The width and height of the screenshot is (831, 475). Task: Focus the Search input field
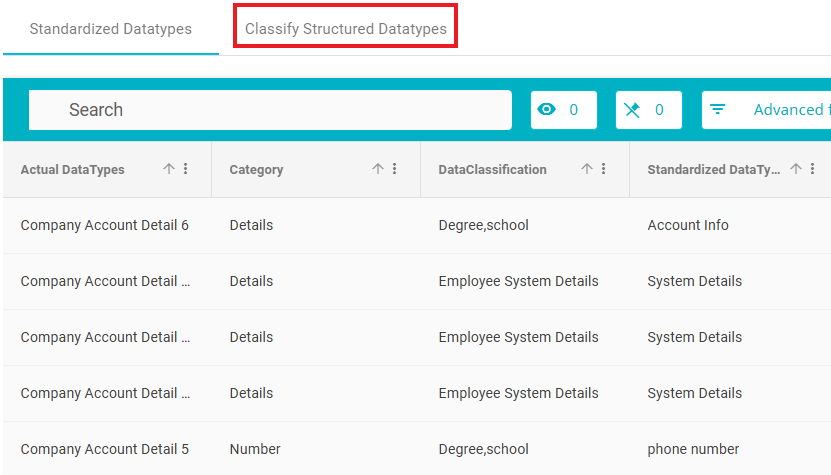click(270, 110)
